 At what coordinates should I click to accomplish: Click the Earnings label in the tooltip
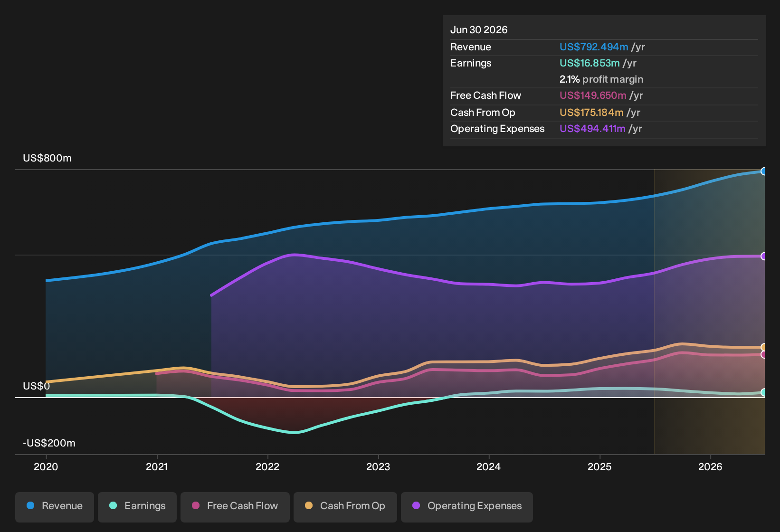tap(471, 63)
